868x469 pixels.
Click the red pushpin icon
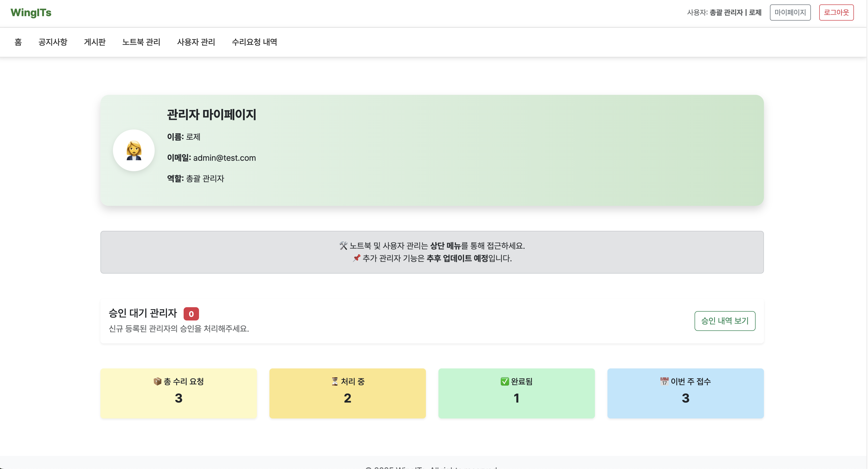tap(357, 258)
